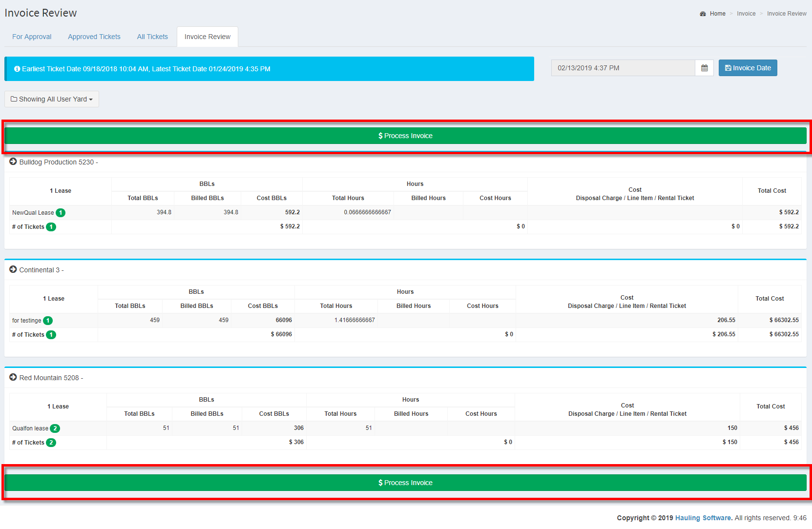
Task: Click the NewQual Lease row label
Action: [x=33, y=213]
